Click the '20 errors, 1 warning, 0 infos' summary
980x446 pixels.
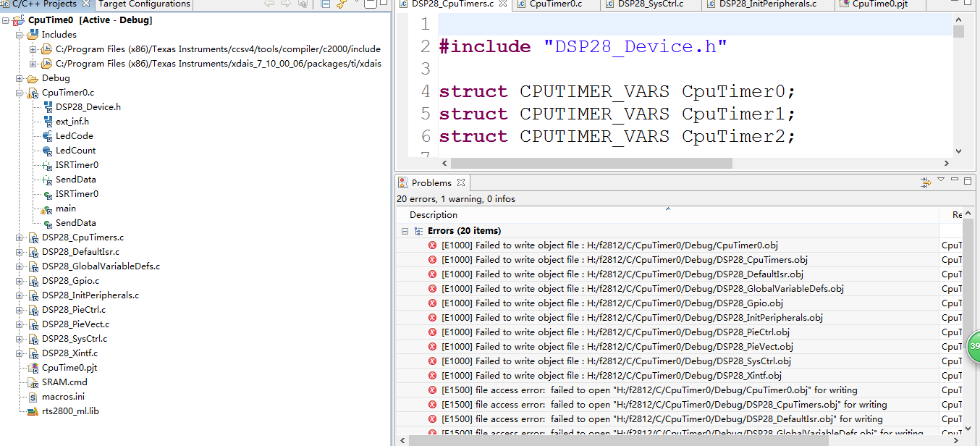(x=456, y=198)
